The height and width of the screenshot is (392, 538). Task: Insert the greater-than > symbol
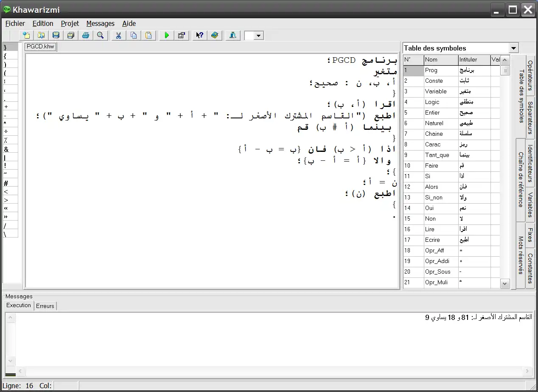[x=10, y=200]
